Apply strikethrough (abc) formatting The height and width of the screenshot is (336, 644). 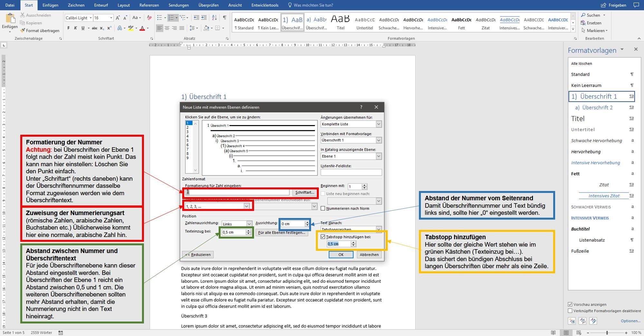[94, 28]
